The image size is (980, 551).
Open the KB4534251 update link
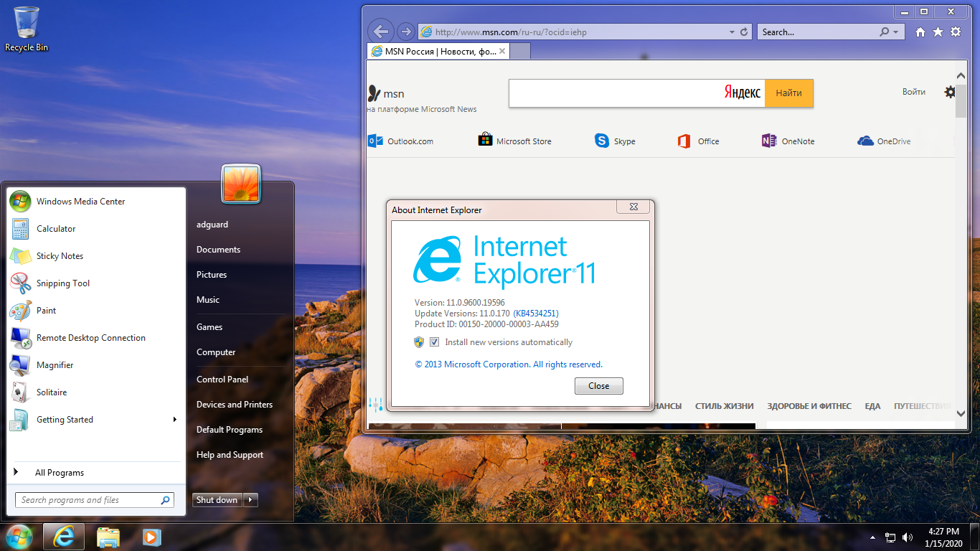click(536, 314)
